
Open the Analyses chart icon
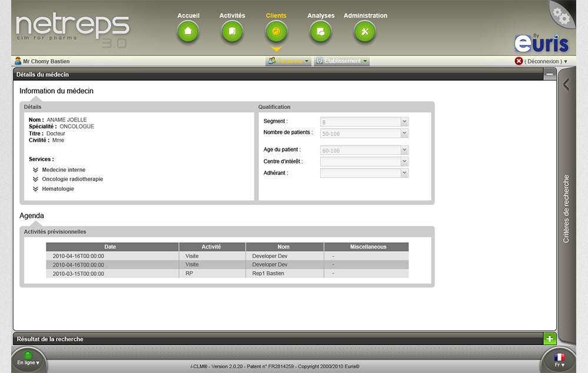pos(321,31)
